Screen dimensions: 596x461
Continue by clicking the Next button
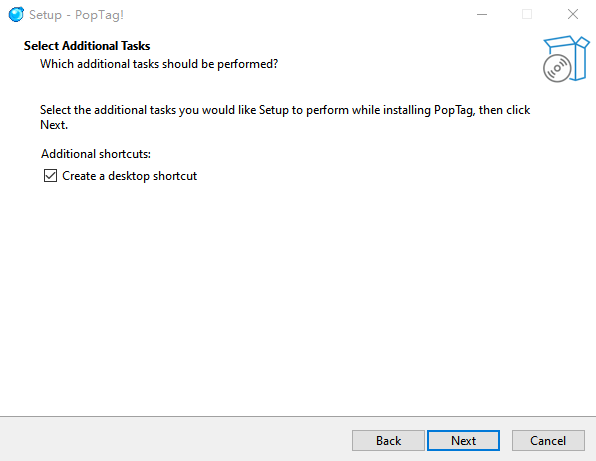coord(463,440)
